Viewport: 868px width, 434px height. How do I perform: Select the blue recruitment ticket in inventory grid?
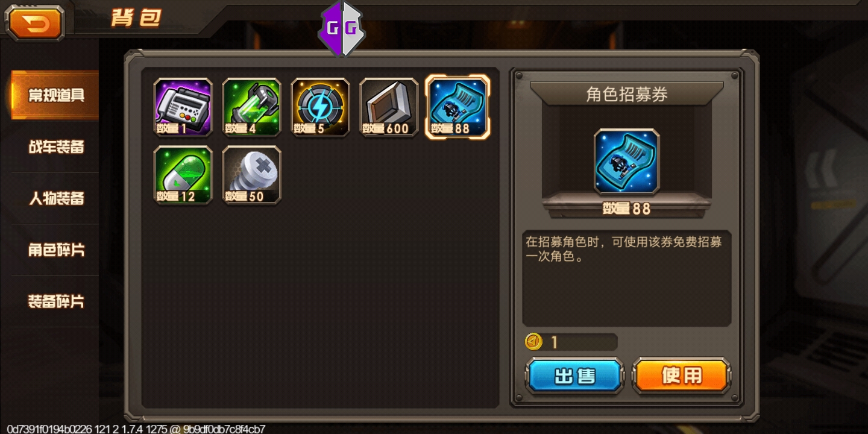(458, 107)
